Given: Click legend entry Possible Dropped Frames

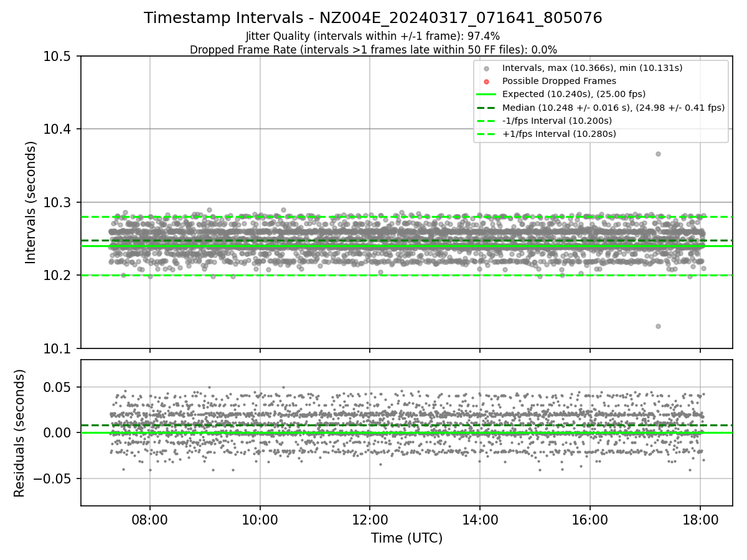Looking at the screenshot, I should point(559,81).
